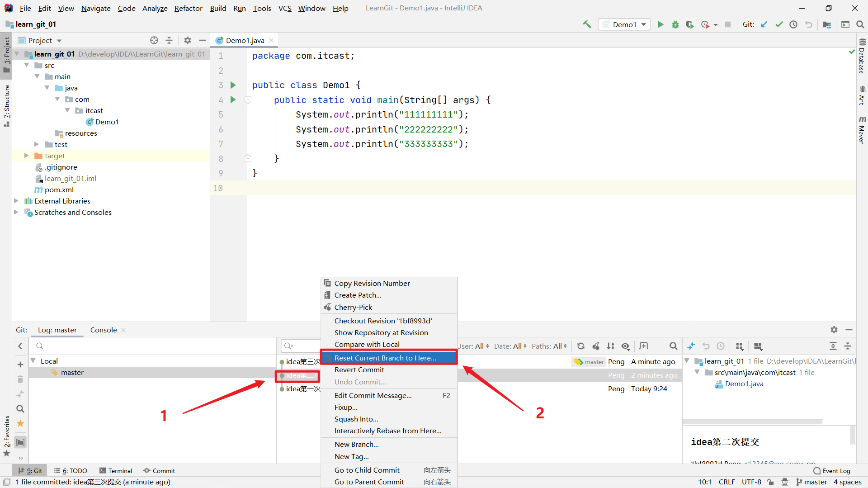Expand the target folder
868x488 pixels.
[x=27, y=156]
